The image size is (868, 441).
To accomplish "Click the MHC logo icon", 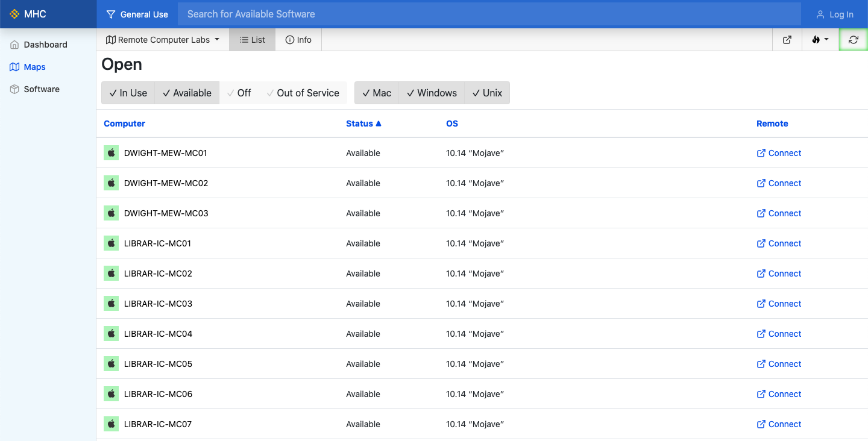I will pos(15,14).
